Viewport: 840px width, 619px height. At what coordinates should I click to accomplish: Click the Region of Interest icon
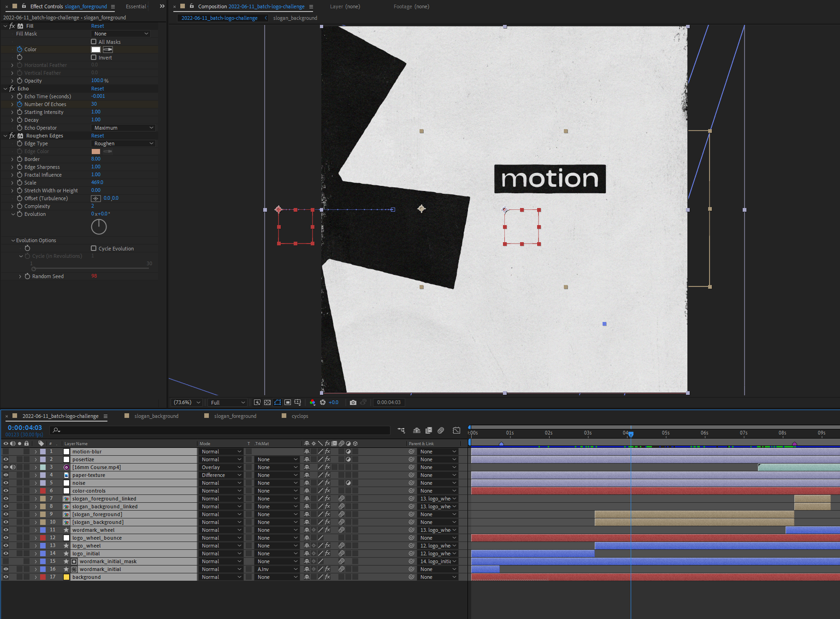pyautogui.click(x=288, y=403)
